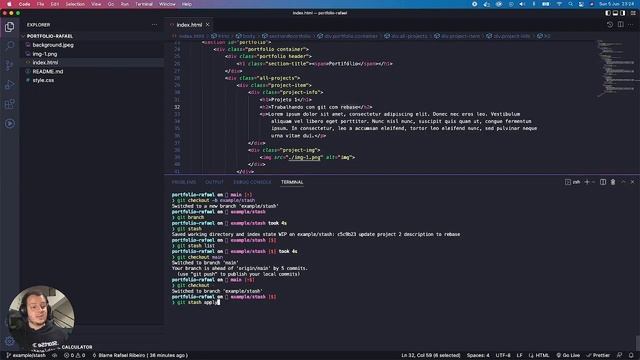This screenshot has height=360, width=640.
Task: Start Go Live server
Action: [568, 356]
